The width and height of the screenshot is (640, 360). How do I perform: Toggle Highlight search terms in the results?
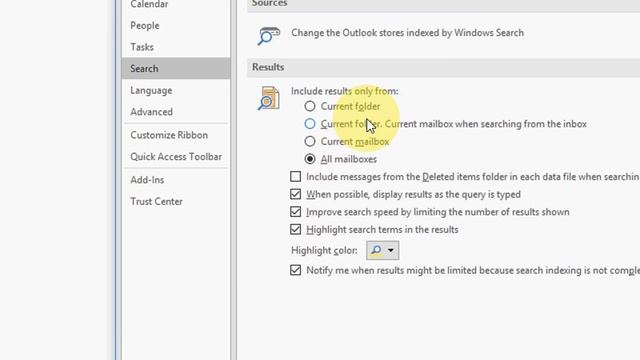[296, 229]
